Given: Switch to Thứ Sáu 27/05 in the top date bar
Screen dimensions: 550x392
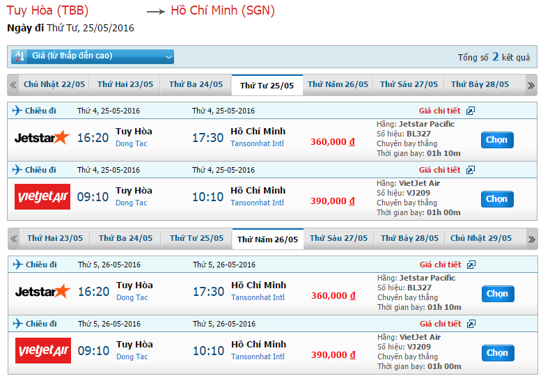Looking at the screenshot, I should click(x=409, y=84).
